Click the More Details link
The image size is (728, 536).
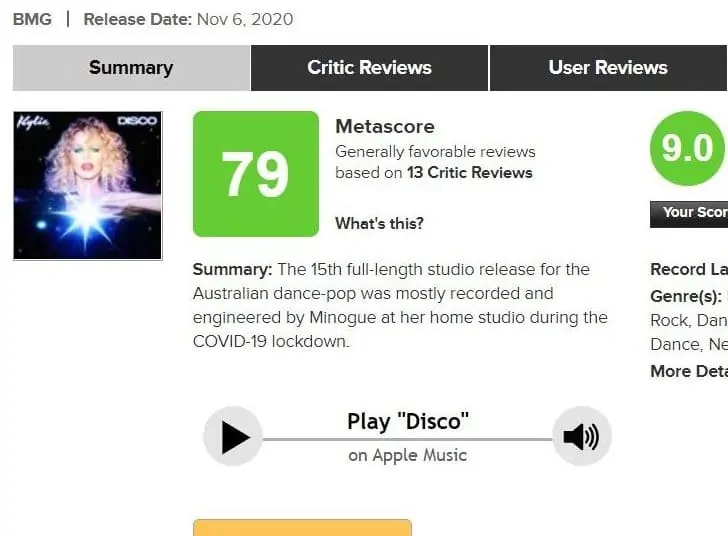coord(689,371)
